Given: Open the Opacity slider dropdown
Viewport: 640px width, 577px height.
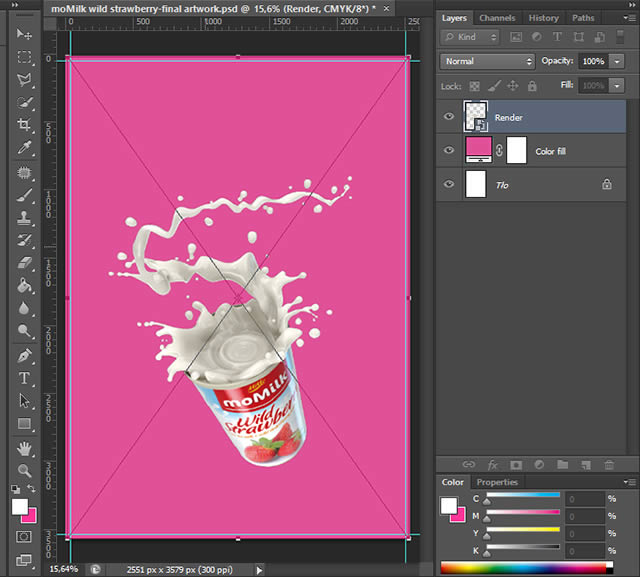Looking at the screenshot, I should pos(617,61).
